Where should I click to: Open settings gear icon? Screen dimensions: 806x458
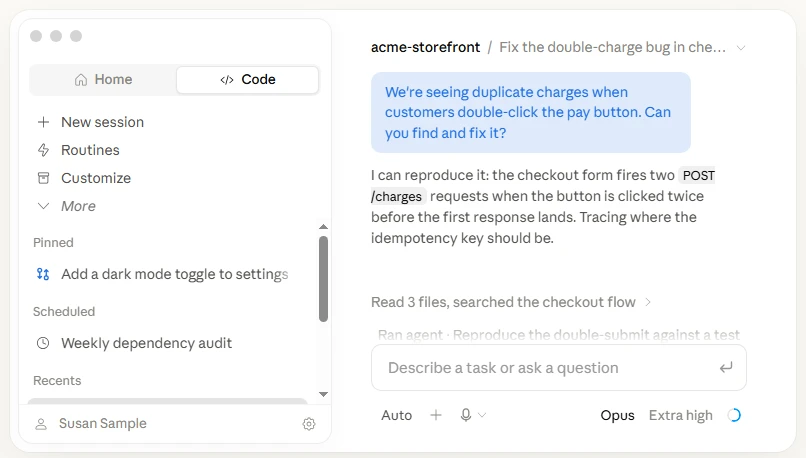pos(309,424)
